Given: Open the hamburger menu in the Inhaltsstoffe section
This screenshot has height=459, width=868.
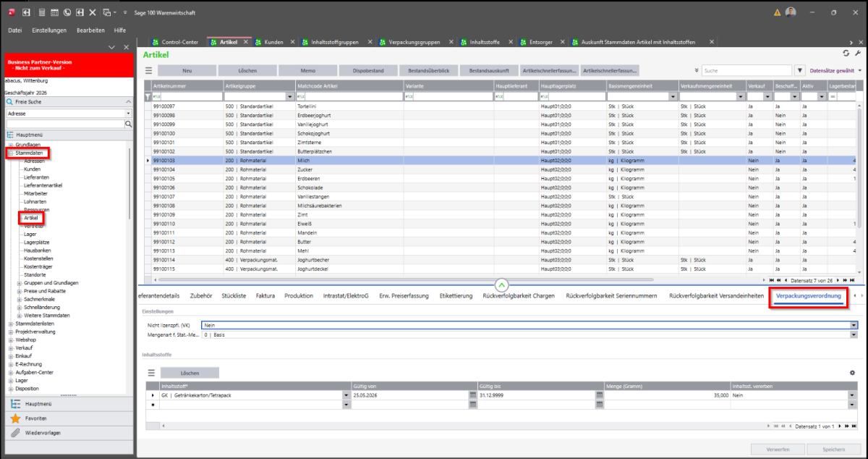Looking at the screenshot, I should point(152,373).
